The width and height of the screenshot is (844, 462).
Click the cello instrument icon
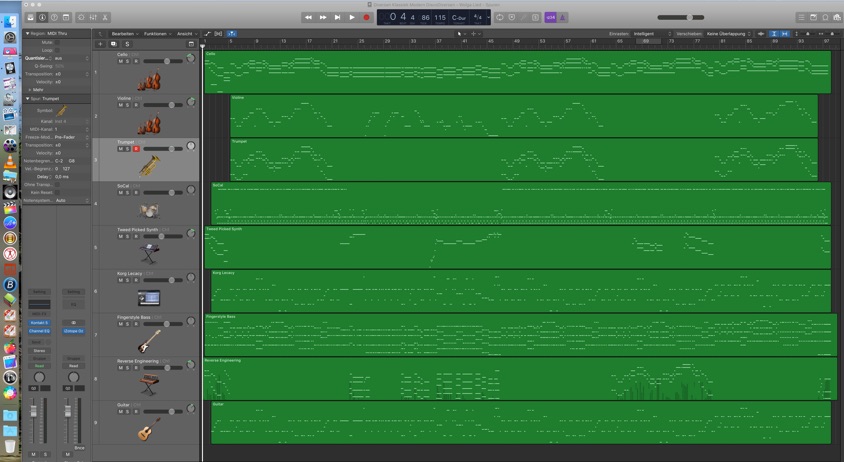(149, 80)
